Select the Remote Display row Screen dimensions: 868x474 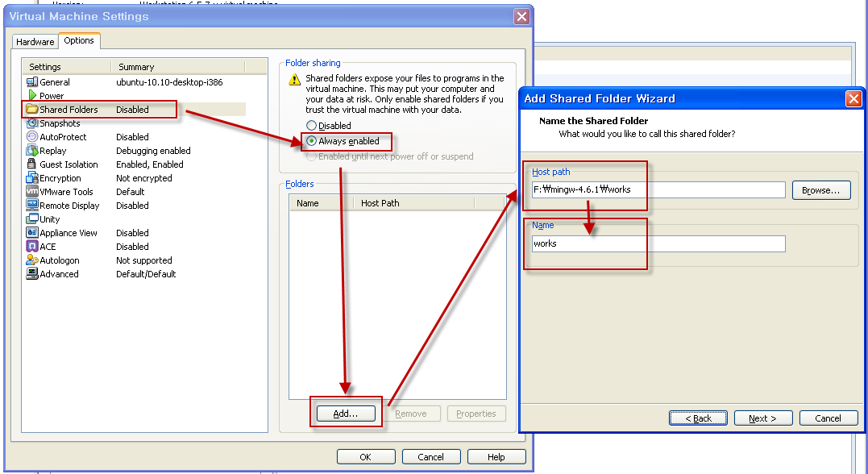click(135, 205)
